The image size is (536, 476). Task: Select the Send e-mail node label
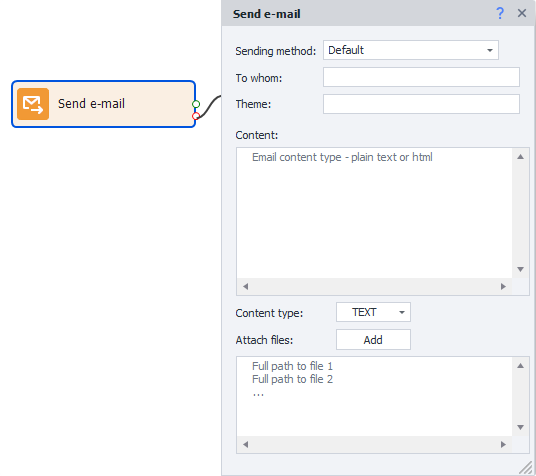91,104
